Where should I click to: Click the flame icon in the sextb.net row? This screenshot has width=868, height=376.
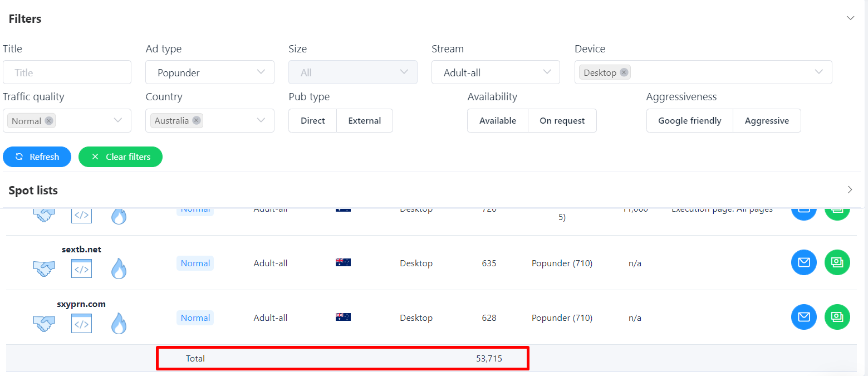pyautogui.click(x=119, y=268)
